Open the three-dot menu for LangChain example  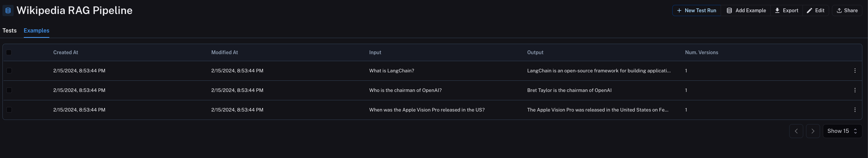[x=855, y=71]
